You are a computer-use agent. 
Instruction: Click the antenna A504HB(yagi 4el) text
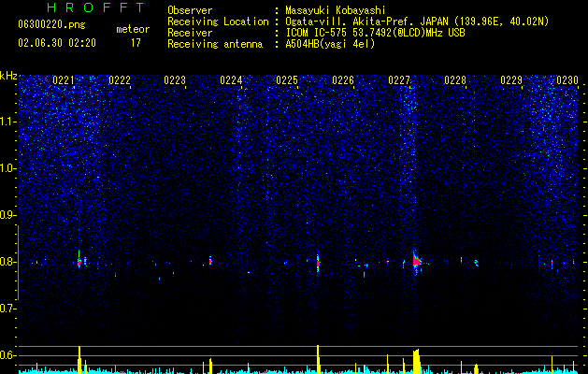click(x=330, y=44)
